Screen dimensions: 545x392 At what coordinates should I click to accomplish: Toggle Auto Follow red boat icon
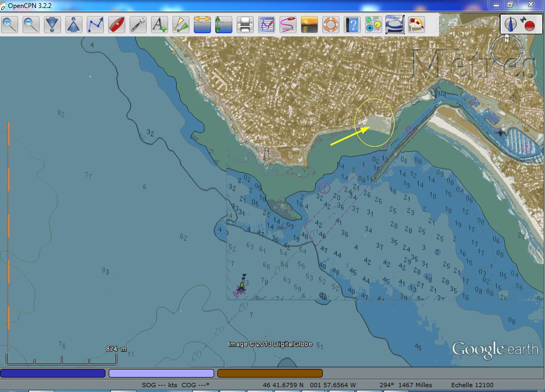pyautogui.click(x=117, y=25)
